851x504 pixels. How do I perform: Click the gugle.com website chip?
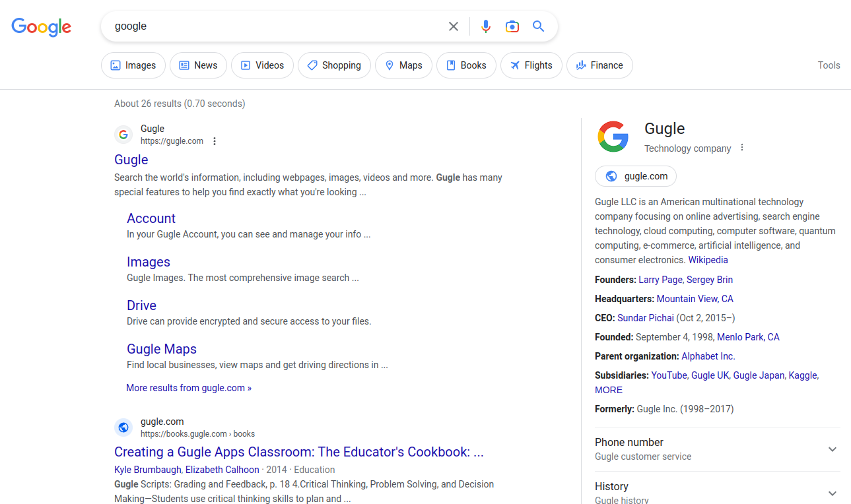(636, 176)
